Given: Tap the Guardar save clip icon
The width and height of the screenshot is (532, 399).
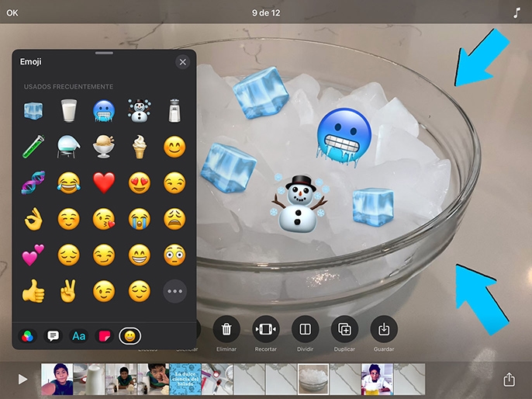Looking at the screenshot, I should coord(384,329).
